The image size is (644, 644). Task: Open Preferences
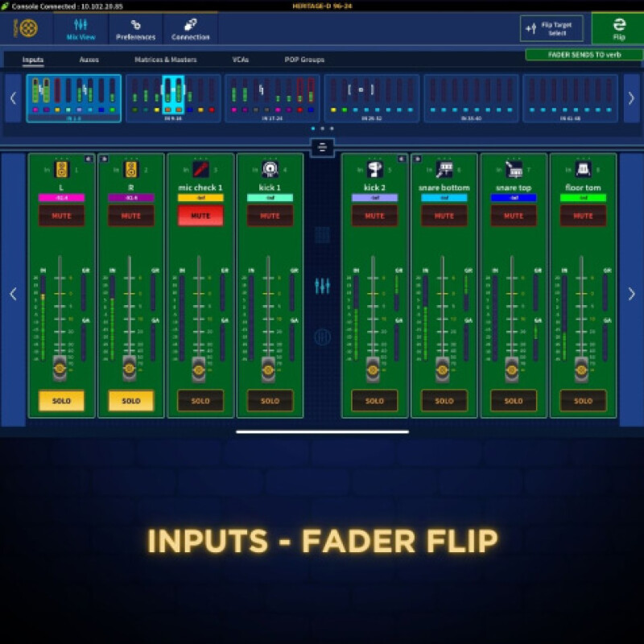135,29
